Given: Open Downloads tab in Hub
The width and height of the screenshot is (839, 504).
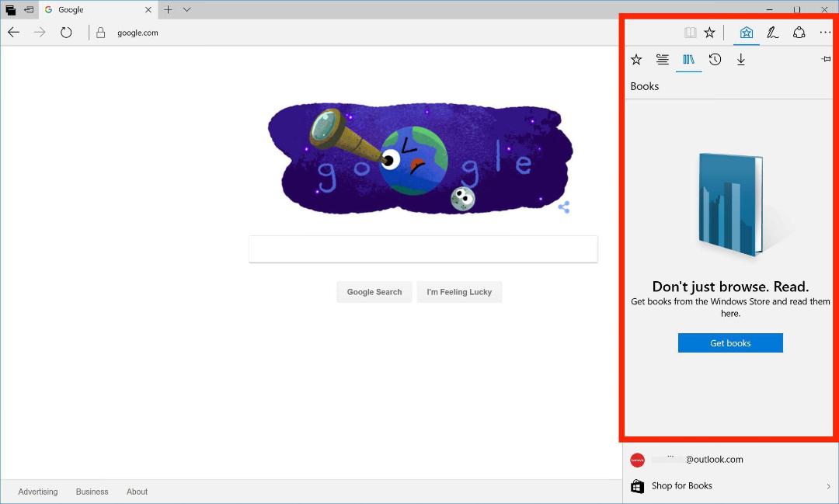Looking at the screenshot, I should [741, 59].
